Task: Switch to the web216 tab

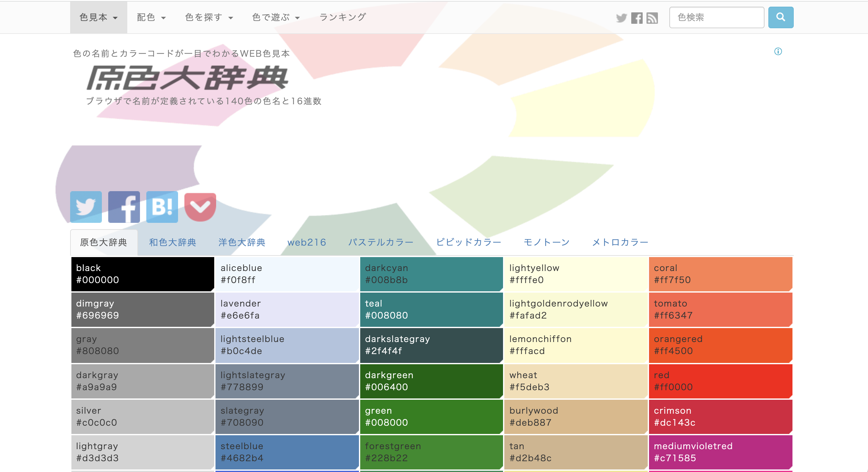Action: 307,242
